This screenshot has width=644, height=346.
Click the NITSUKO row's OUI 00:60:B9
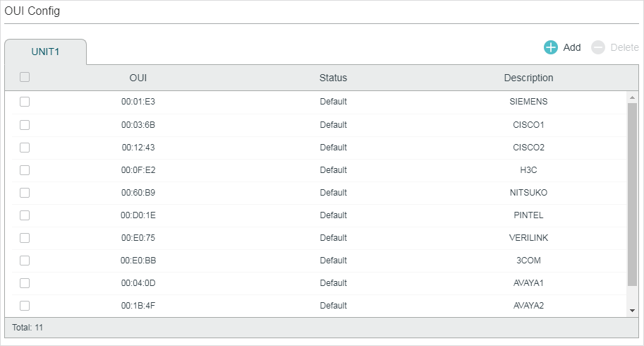coord(138,193)
